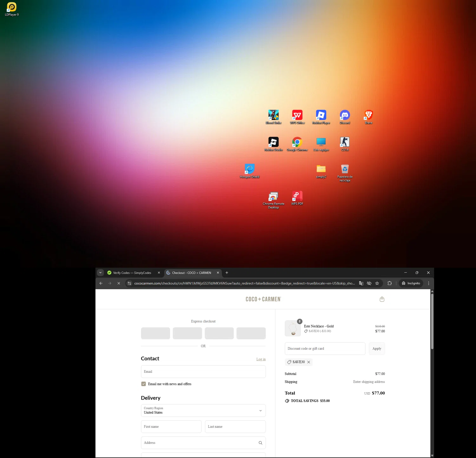Stop loading the checkout page

coord(119,283)
